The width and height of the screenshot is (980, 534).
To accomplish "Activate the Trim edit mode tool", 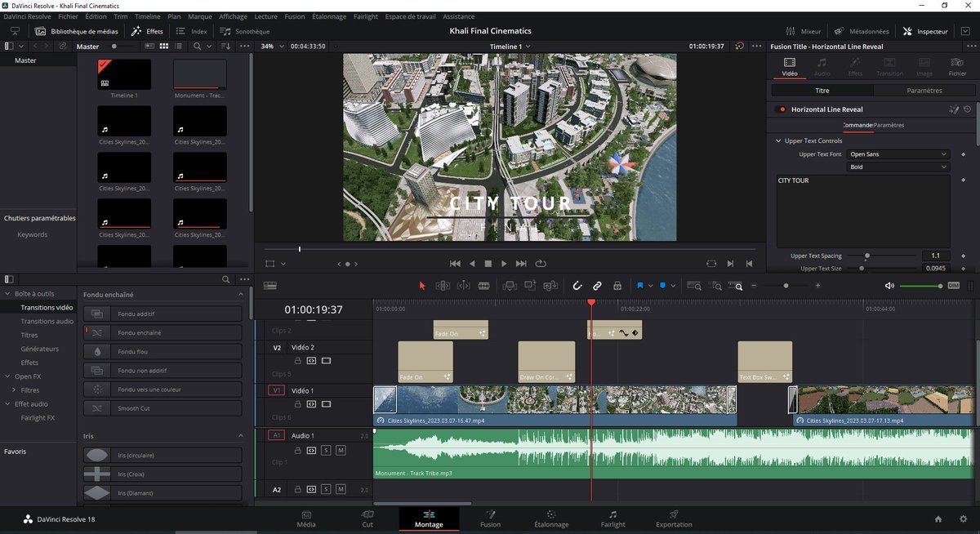I will click(x=443, y=286).
